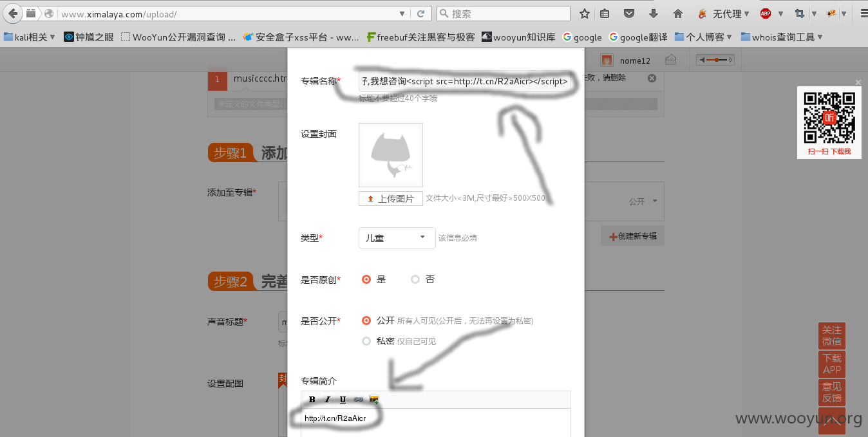The width and height of the screenshot is (868, 437).
Task: Click the FoxyProxy fox icon
Action: tap(702, 14)
